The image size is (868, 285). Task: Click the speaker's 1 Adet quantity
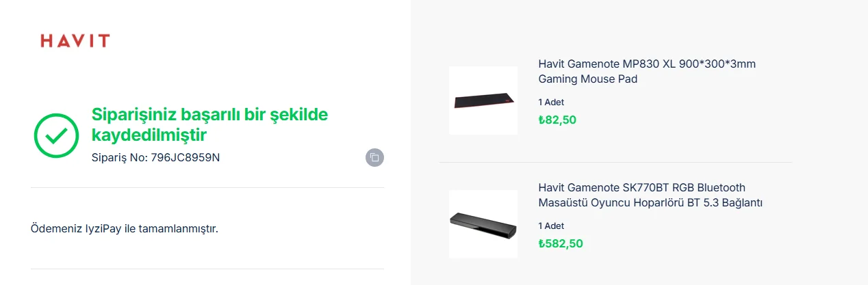[x=551, y=226]
